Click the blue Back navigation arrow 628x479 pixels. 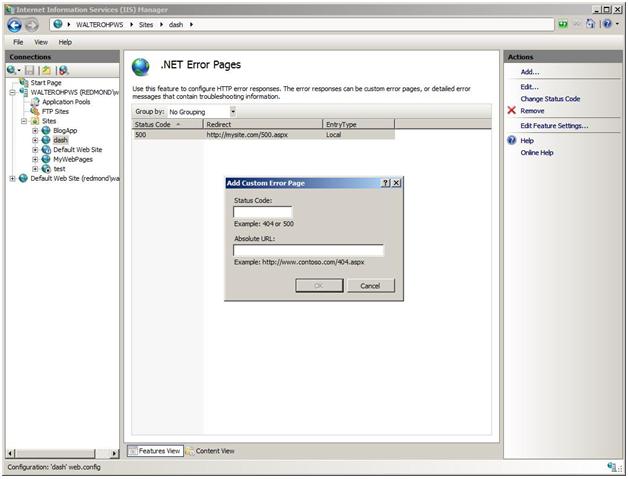click(14, 25)
